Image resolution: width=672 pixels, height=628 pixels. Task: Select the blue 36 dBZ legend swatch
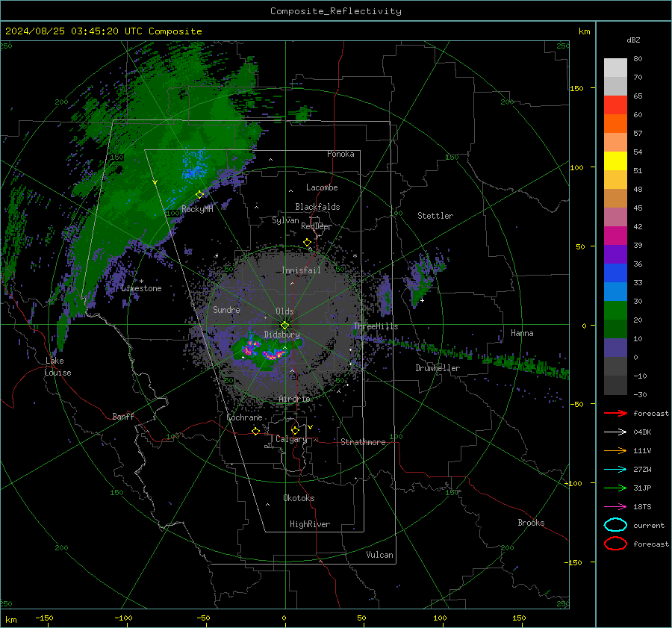coord(615,273)
